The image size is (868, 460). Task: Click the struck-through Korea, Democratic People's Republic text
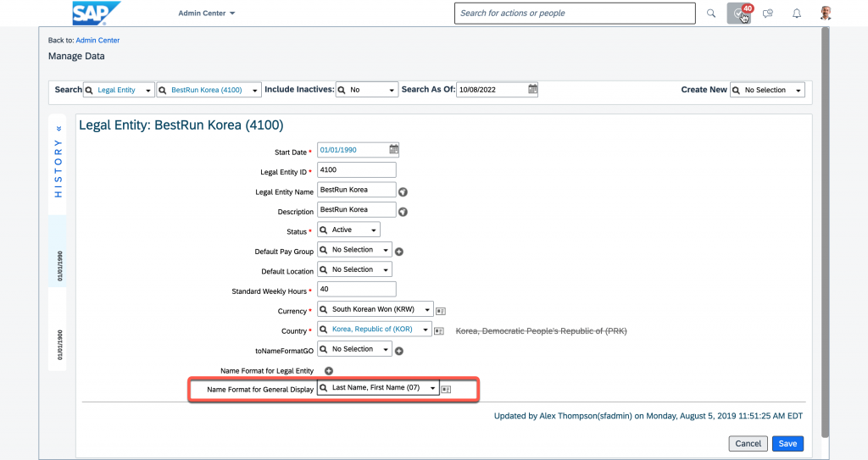click(541, 331)
